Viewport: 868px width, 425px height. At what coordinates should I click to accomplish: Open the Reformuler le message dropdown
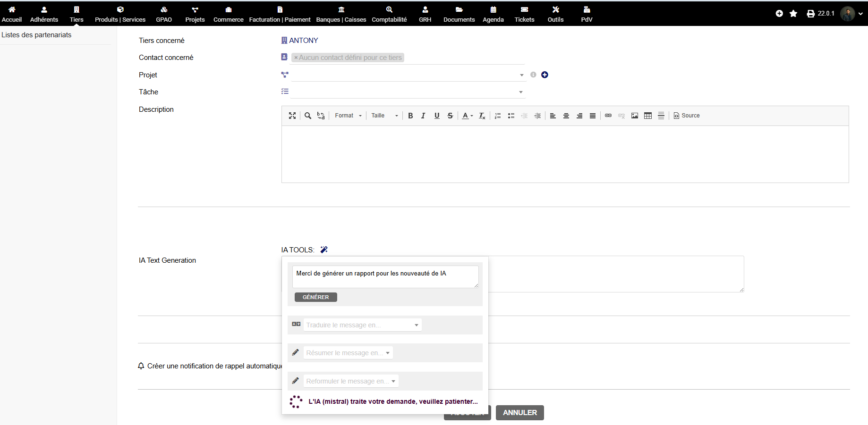click(351, 381)
